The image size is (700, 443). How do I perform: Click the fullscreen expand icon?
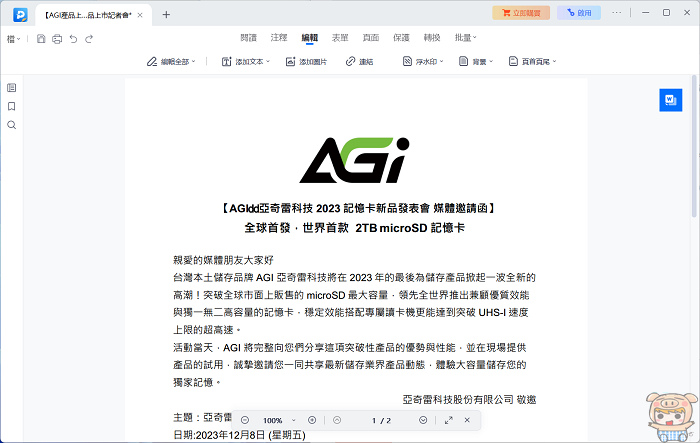pyautogui.click(x=449, y=420)
